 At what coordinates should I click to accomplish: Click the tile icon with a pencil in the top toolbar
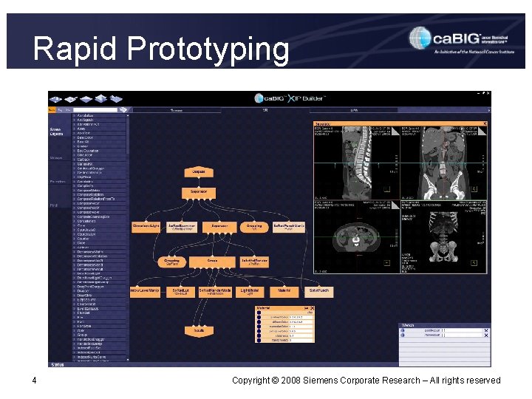[x=71, y=99]
